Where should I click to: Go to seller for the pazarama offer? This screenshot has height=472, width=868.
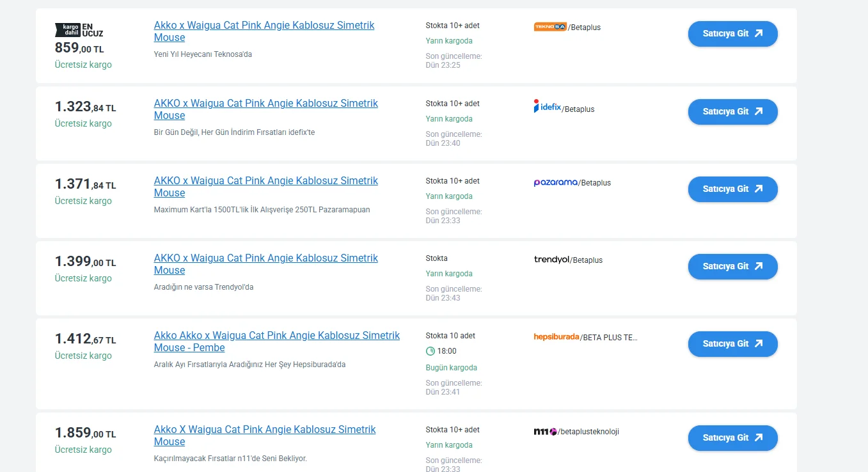[732, 189]
